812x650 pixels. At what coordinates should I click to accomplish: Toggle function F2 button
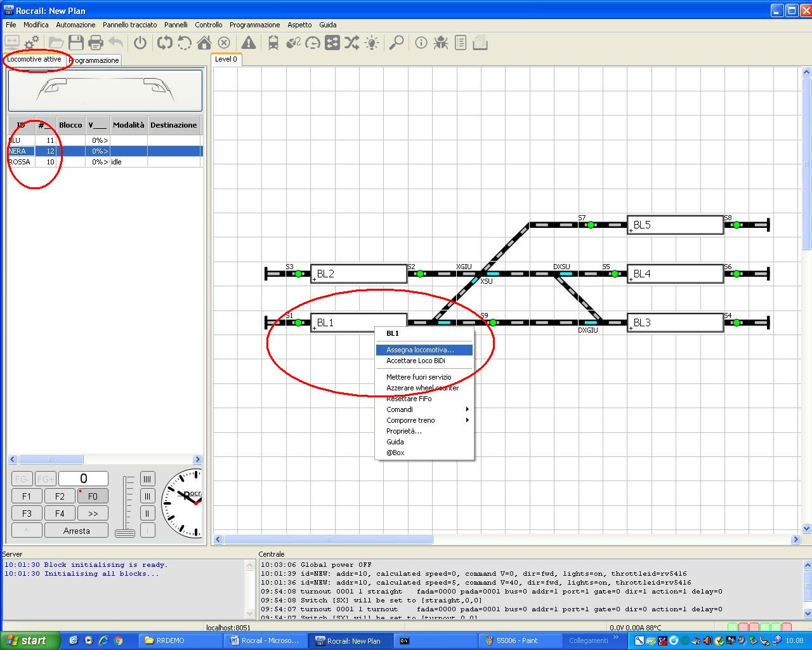pyautogui.click(x=60, y=496)
